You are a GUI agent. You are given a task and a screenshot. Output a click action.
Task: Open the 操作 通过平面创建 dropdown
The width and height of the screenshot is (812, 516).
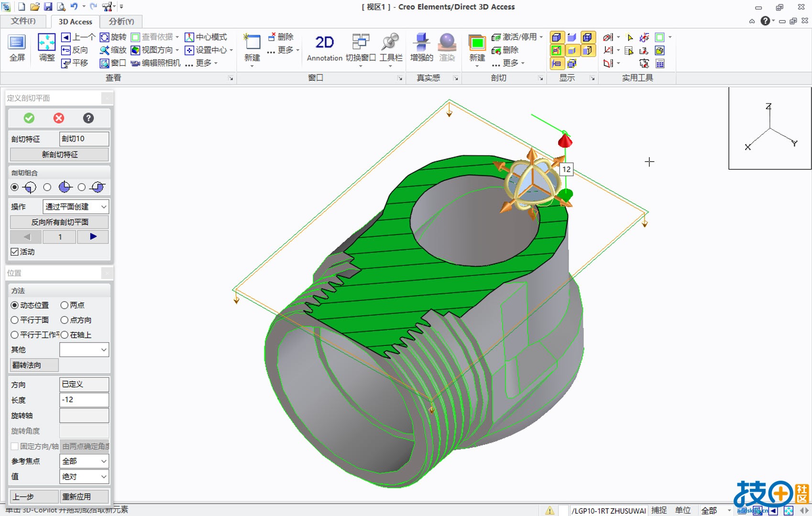tap(76, 206)
